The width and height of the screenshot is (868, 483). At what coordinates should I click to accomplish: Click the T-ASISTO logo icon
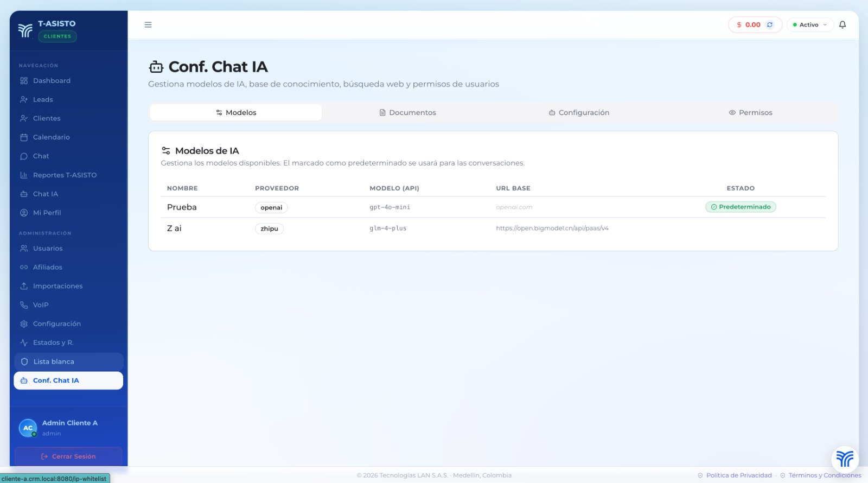tap(25, 30)
